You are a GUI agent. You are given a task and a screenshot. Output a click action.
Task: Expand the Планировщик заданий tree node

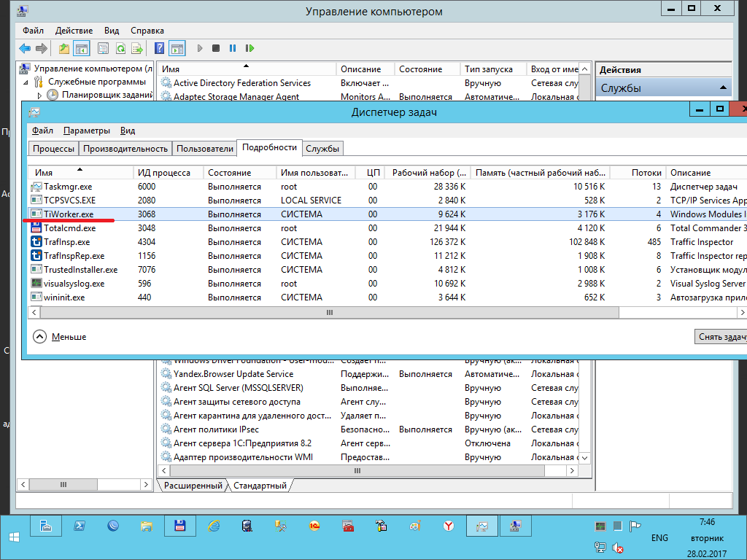[39, 96]
